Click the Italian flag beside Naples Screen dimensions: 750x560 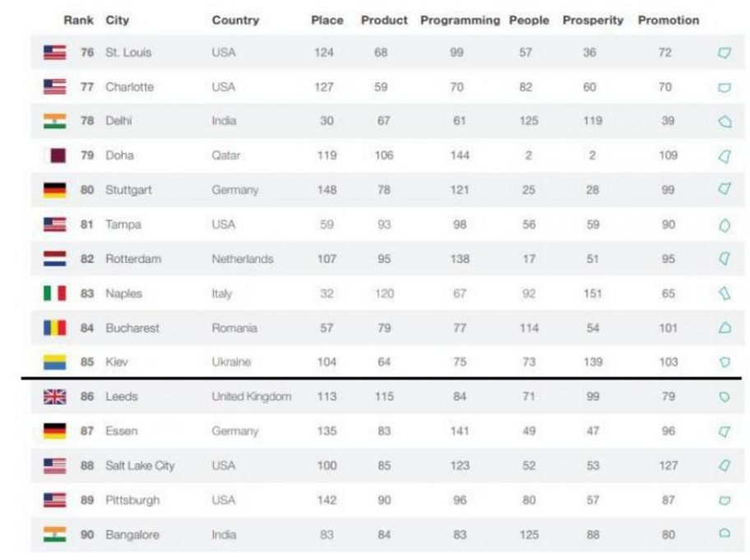click(54, 293)
